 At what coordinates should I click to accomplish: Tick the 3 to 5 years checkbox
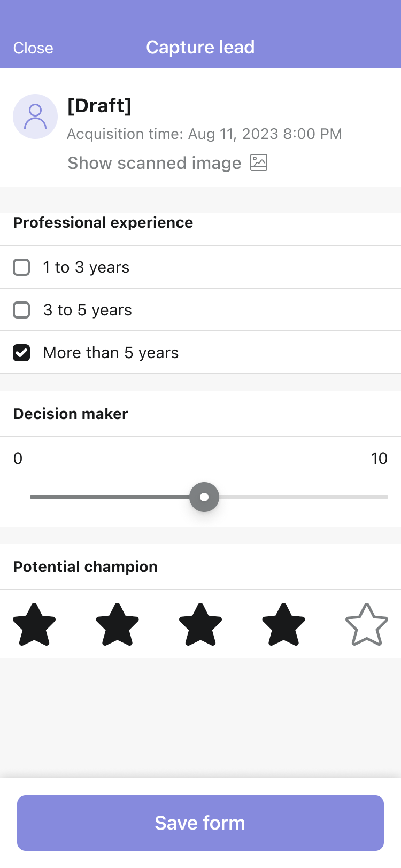[x=21, y=310]
